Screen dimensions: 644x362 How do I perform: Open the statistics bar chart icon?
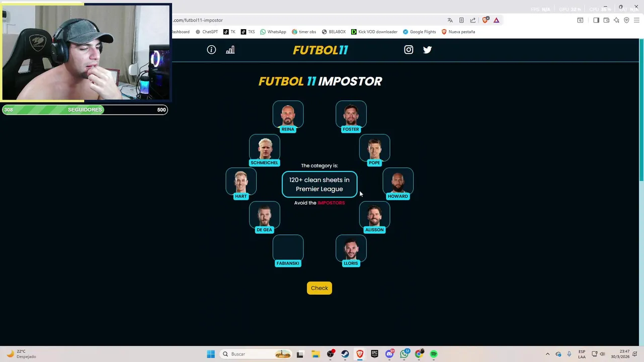(x=230, y=50)
